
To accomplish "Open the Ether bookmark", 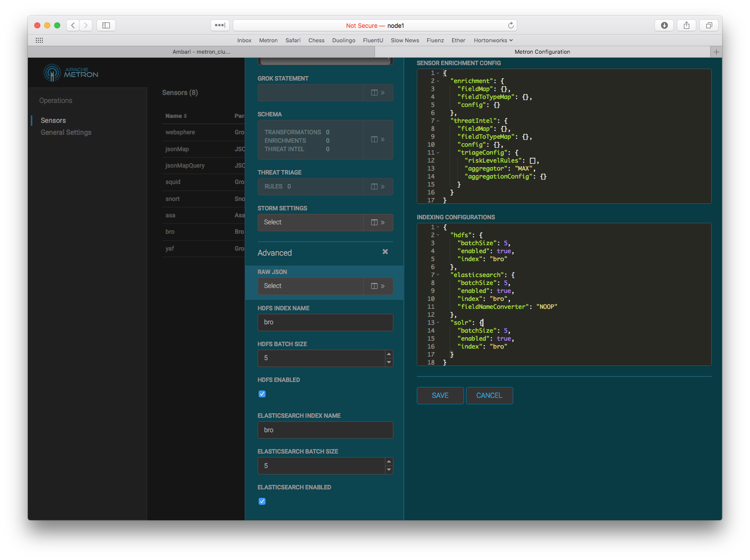I will point(459,40).
